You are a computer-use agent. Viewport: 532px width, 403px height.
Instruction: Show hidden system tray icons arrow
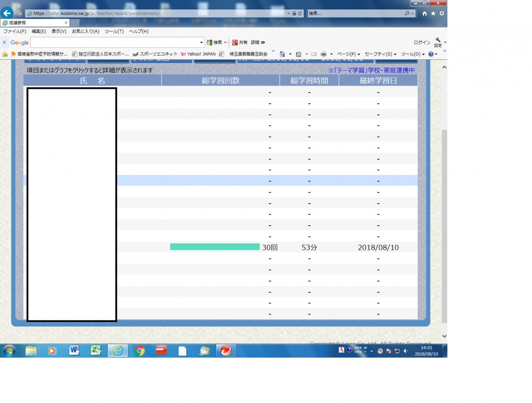pos(372,351)
